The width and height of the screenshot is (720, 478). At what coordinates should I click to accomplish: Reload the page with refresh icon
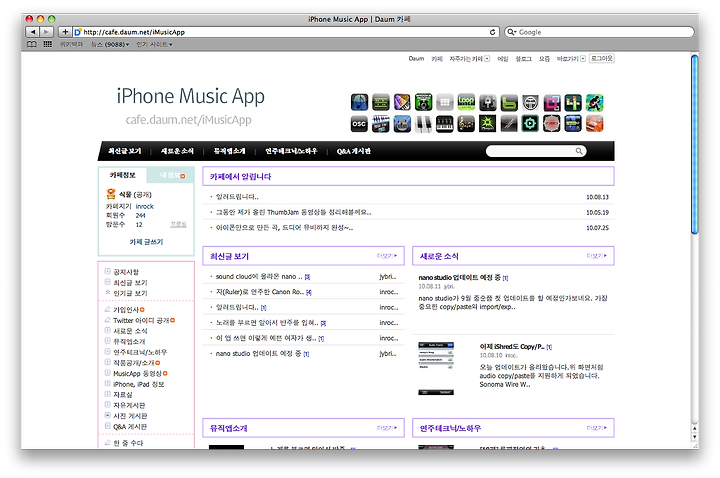pyautogui.click(x=492, y=32)
